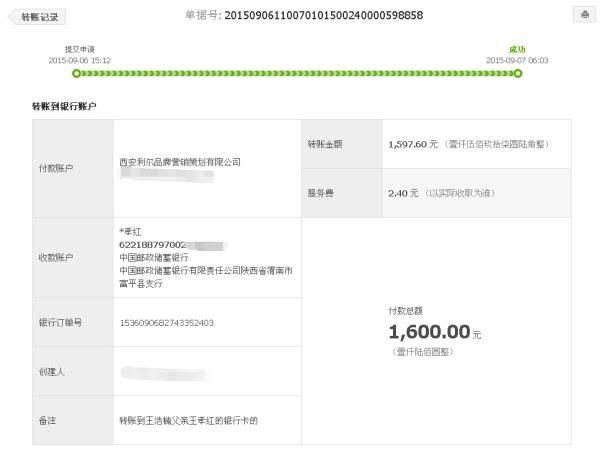The image size is (600, 458).
Task: Click the total payment 1,600.00 元
Action: pos(435,332)
